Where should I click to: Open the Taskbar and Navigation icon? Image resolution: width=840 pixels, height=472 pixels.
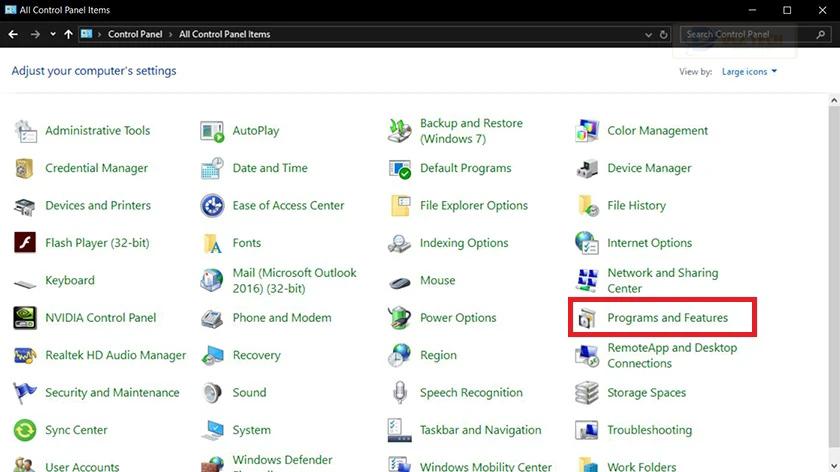point(400,430)
